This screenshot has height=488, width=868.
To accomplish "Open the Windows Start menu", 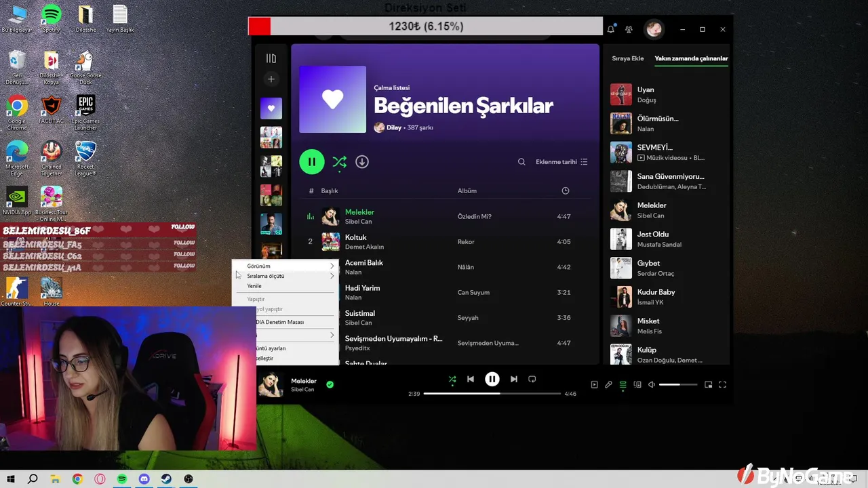I will point(10,479).
